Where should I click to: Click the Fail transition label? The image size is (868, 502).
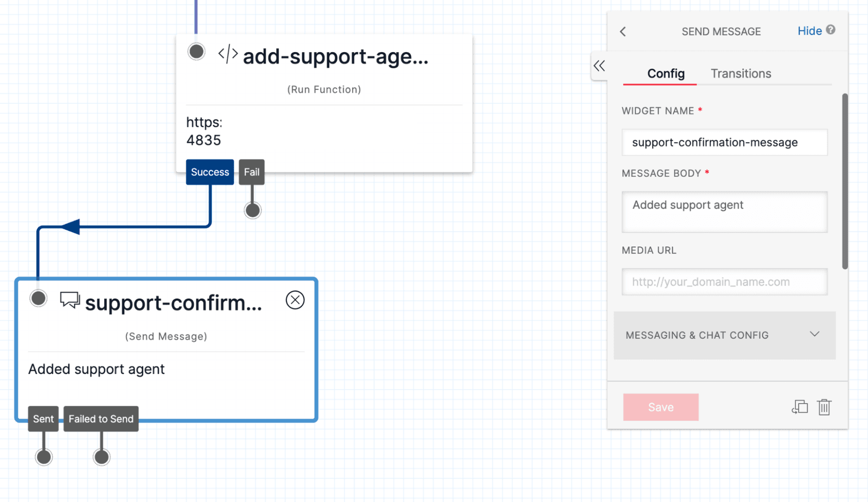click(x=251, y=172)
